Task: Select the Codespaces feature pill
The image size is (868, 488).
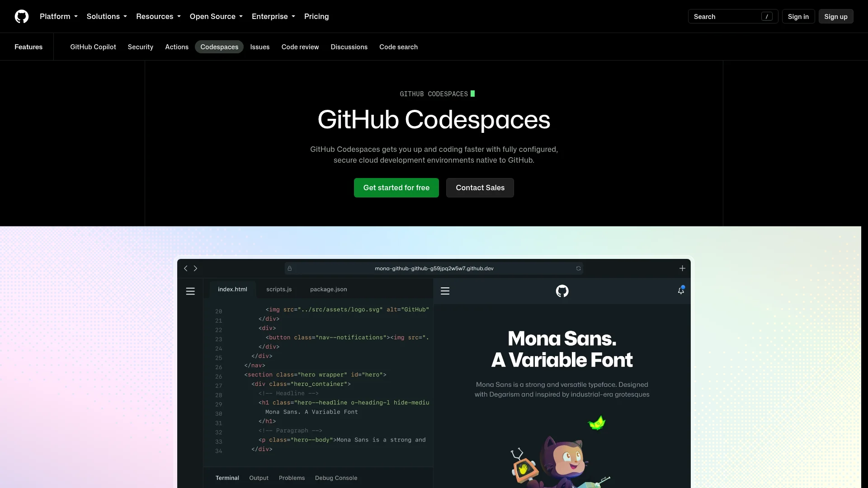Action: click(x=219, y=47)
